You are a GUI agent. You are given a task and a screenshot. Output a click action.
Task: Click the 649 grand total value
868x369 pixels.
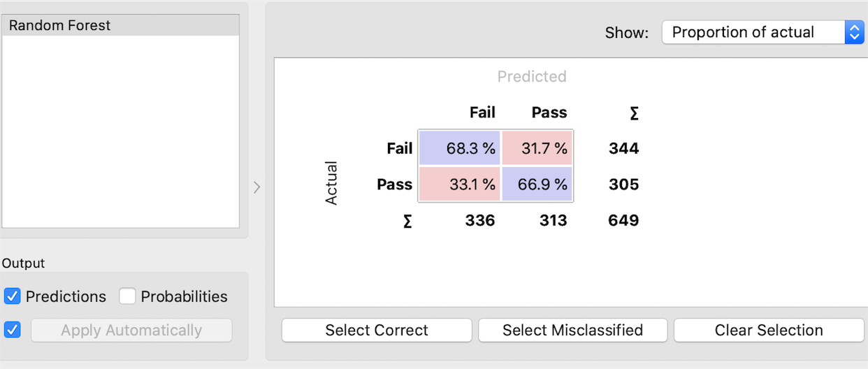[623, 221]
